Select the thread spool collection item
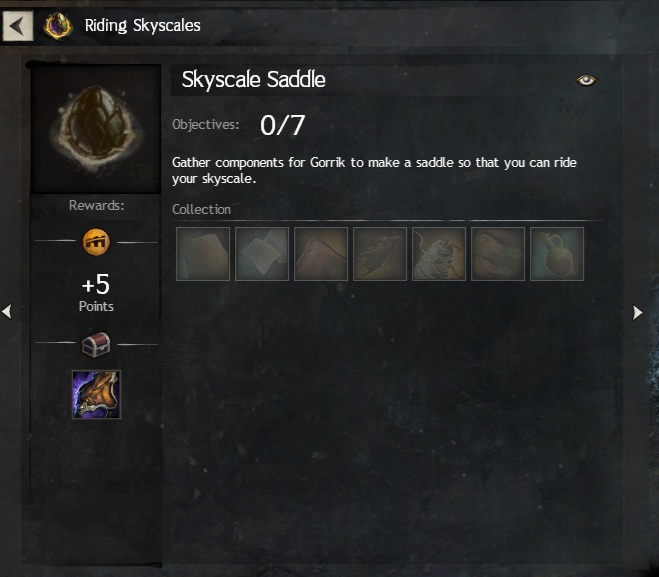Screen dimensions: 659x577 (439, 254)
